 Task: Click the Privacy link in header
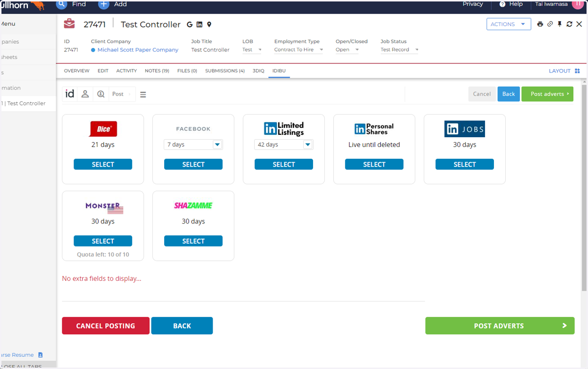tap(473, 4)
